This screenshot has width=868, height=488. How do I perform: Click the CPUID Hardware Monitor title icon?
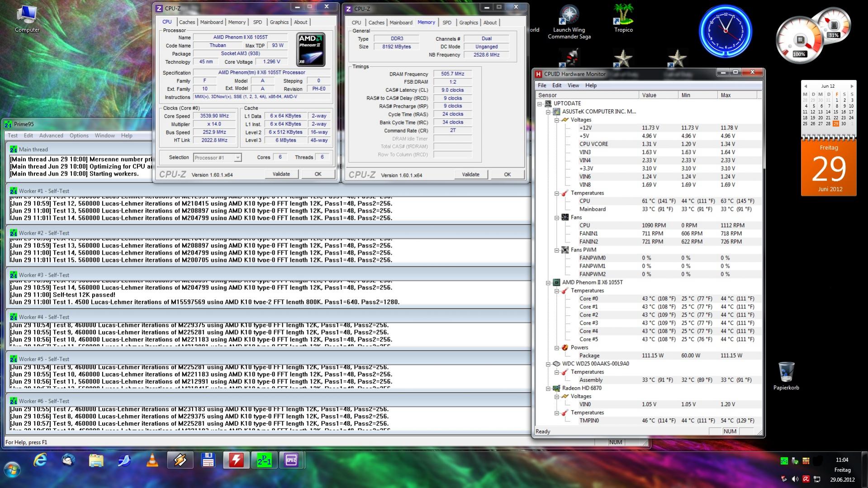point(538,74)
